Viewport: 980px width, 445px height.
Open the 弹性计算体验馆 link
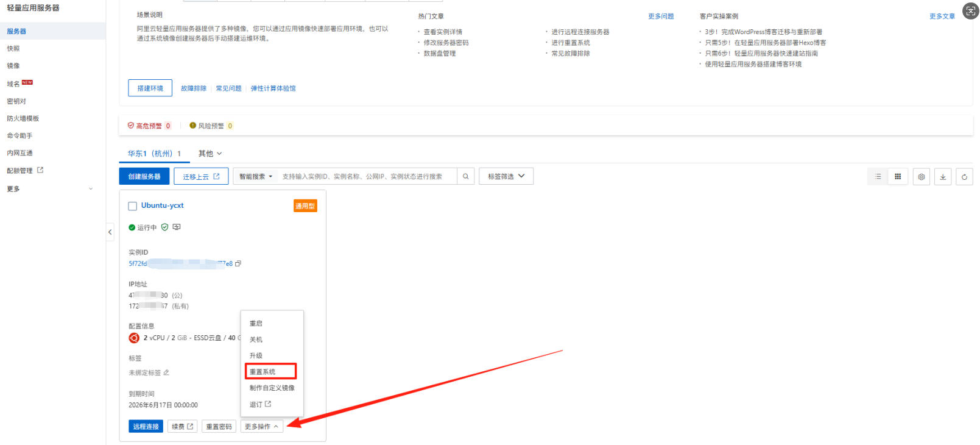273,88
